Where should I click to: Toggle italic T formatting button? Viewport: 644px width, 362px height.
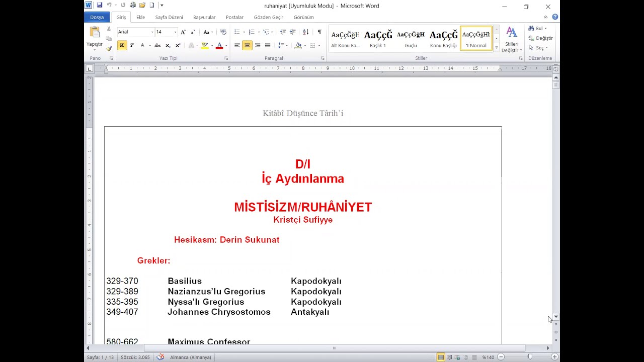click(132, 45)
